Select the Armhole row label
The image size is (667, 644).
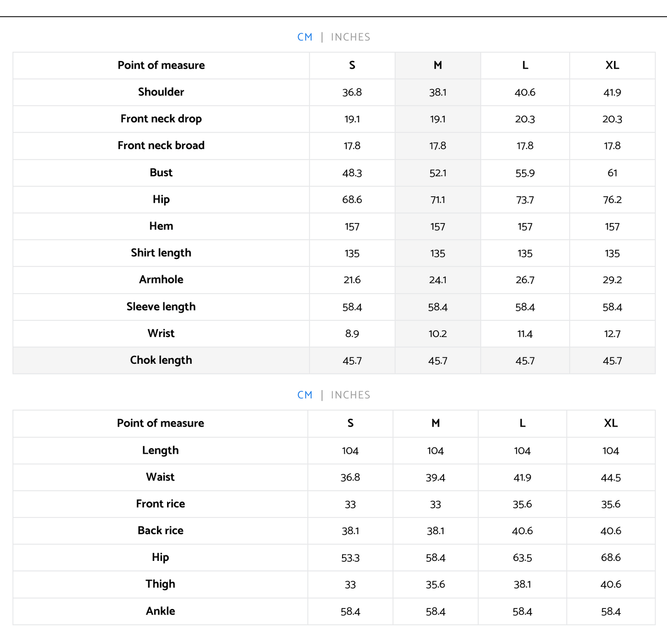point(161,279)
